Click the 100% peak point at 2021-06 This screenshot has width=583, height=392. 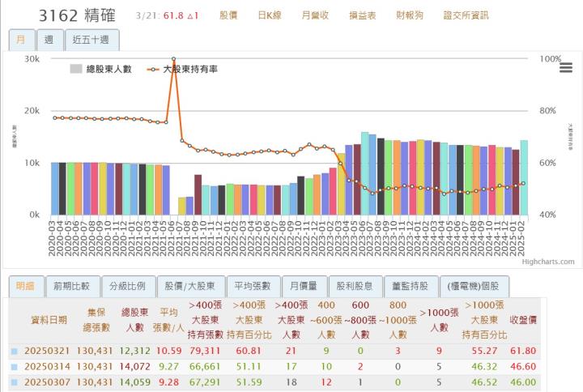173,59
